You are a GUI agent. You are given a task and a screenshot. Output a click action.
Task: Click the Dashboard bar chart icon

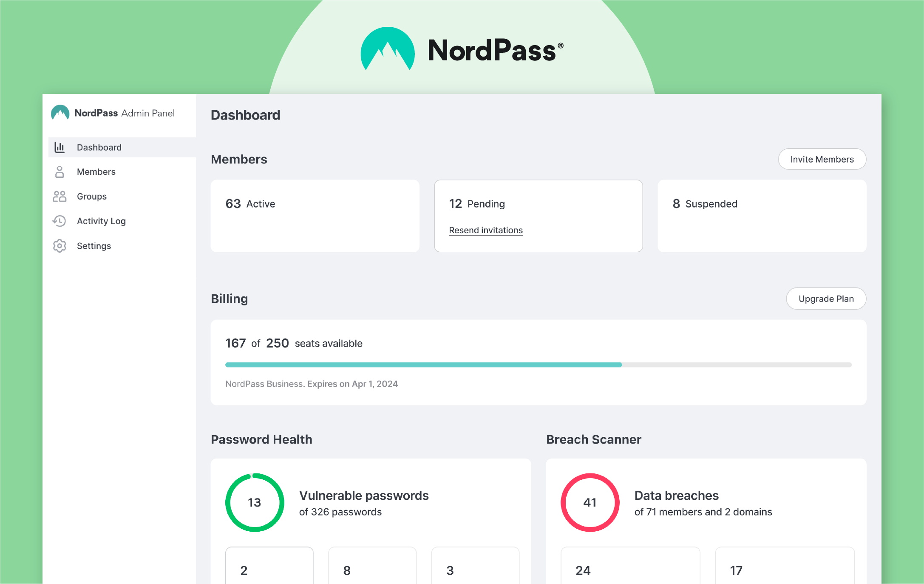pyautogui.click(x=60, y=148)
